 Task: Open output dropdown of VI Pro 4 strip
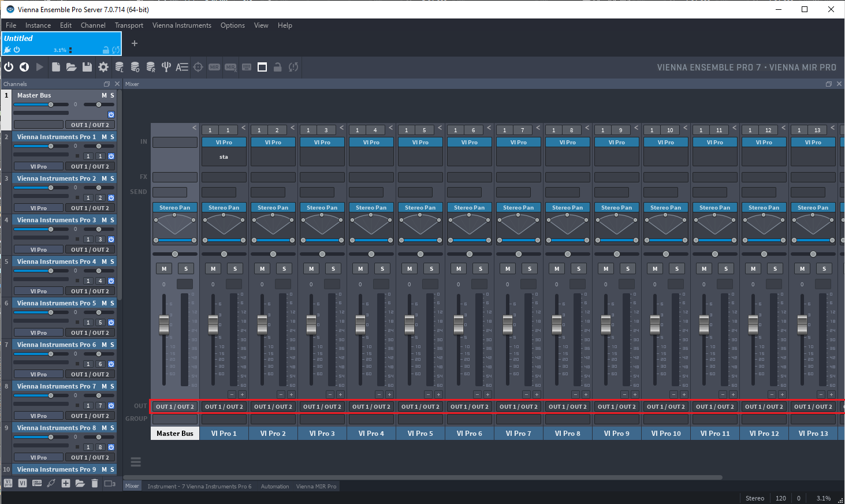(371, 406)
